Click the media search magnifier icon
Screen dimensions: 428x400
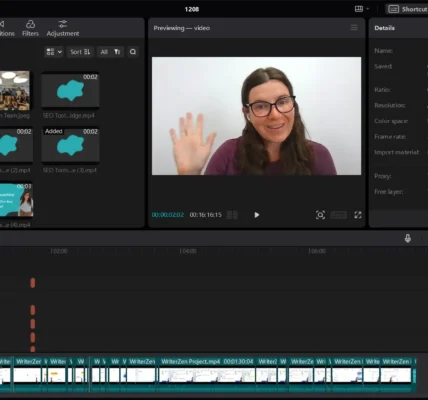click(133, 52)
